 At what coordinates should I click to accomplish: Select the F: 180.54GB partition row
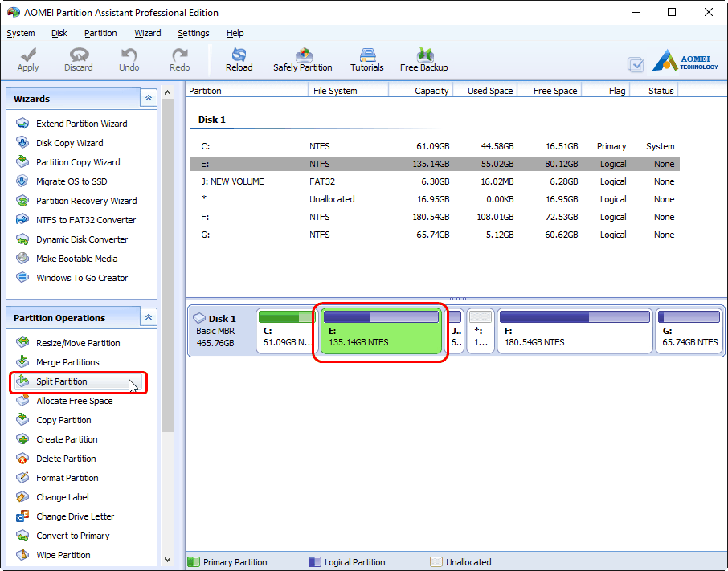pyautogui.click(x=435, y=217)
